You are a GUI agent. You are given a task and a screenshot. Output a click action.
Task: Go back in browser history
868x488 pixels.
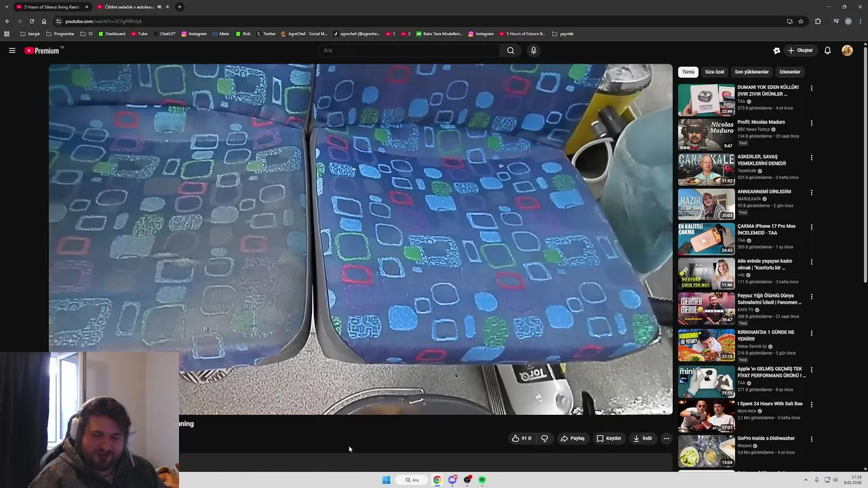coord(7,21)
